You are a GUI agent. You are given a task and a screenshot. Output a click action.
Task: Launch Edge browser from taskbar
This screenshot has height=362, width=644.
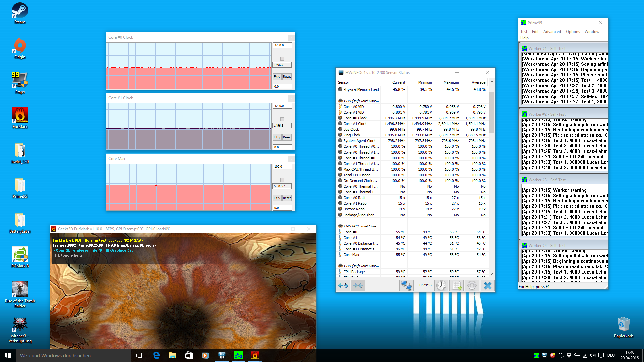(156, 355)
